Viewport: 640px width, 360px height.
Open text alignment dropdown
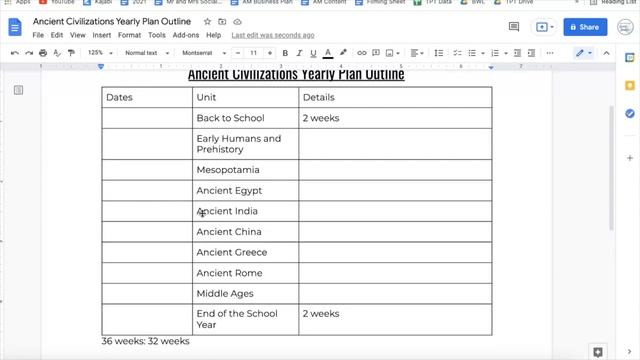coord(417,53)
